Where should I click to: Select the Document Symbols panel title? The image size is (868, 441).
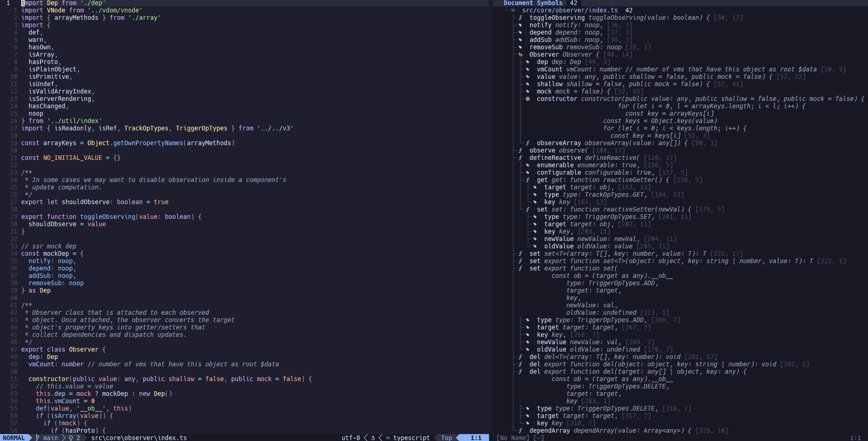point(533,3)
